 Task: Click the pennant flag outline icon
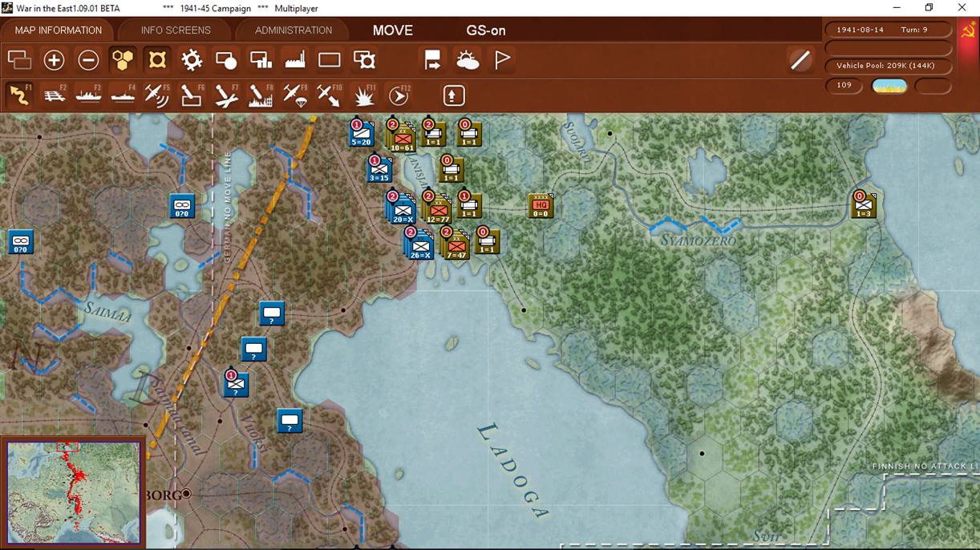pyautogui.click(x=502, y=60)
